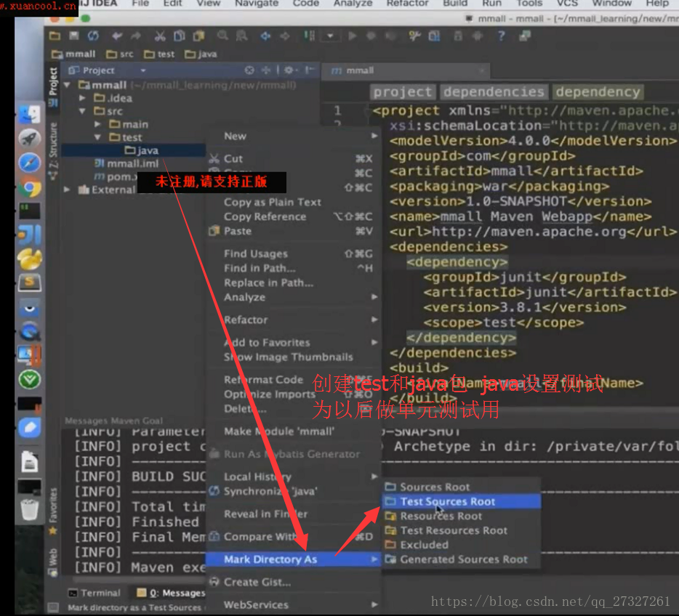Click the src breadcrumb in the navigation bar

click(120, 54)
